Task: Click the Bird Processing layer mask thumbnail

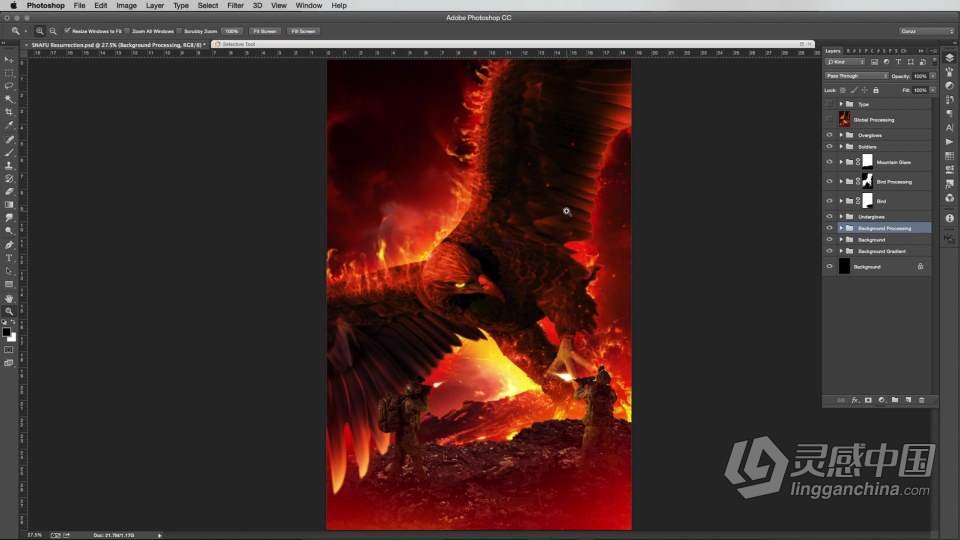Action: pyautogui.click(x=868, y=181)
